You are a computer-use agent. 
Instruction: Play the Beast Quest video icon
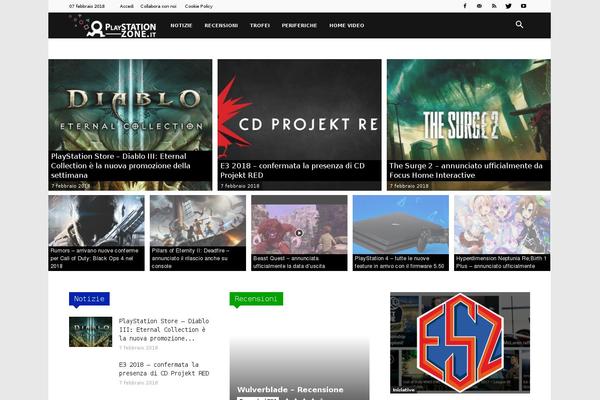[x=299, y=233]
